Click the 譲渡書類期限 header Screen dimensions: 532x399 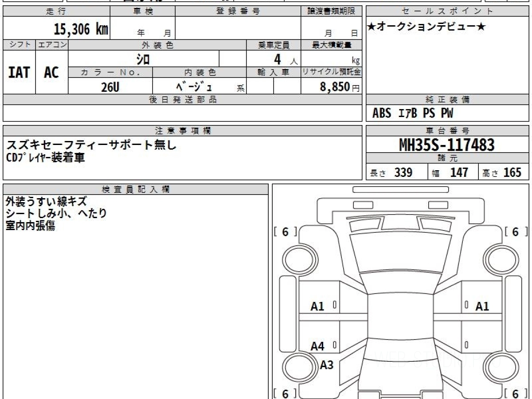(x=331, y=12)
